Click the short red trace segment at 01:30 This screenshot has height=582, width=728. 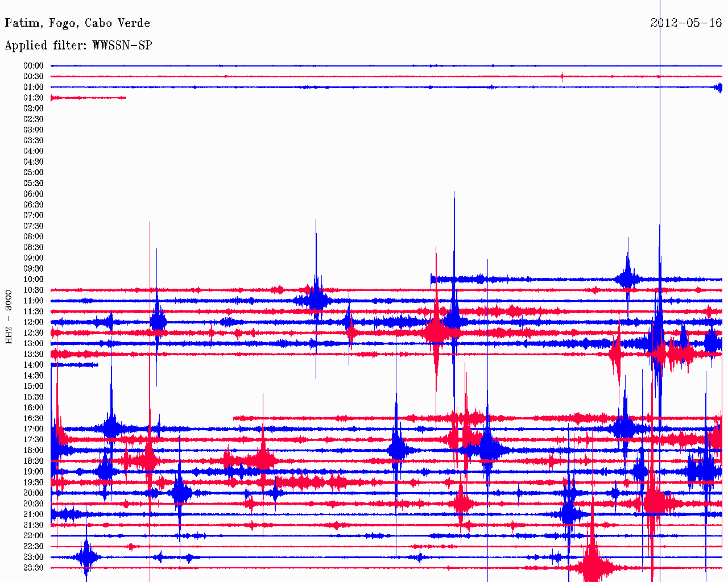coord(88,98)
